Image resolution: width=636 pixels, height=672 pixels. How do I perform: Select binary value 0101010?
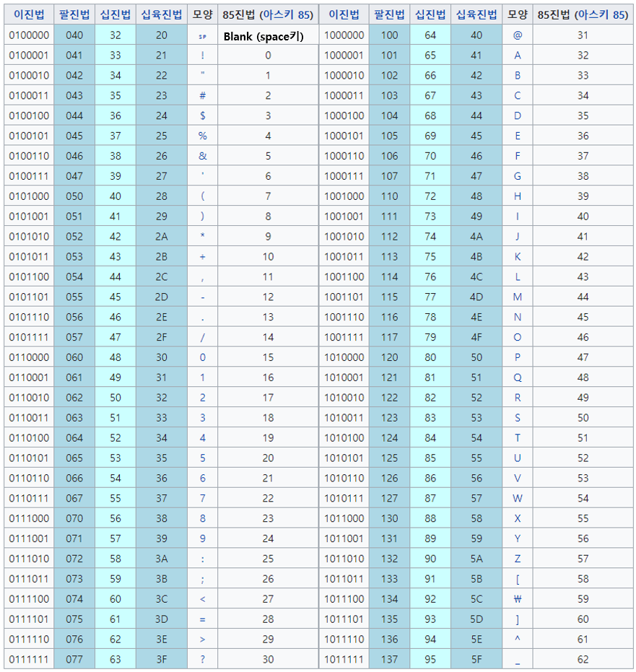(x=29, y=237)
